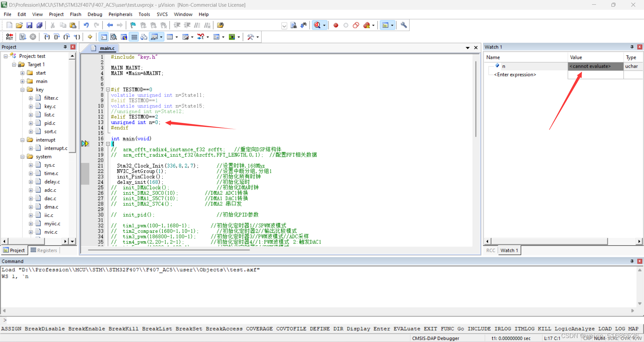644x342 pixels.
Task: Toggle the Watch windows button
Action: [x=154, y=37]
